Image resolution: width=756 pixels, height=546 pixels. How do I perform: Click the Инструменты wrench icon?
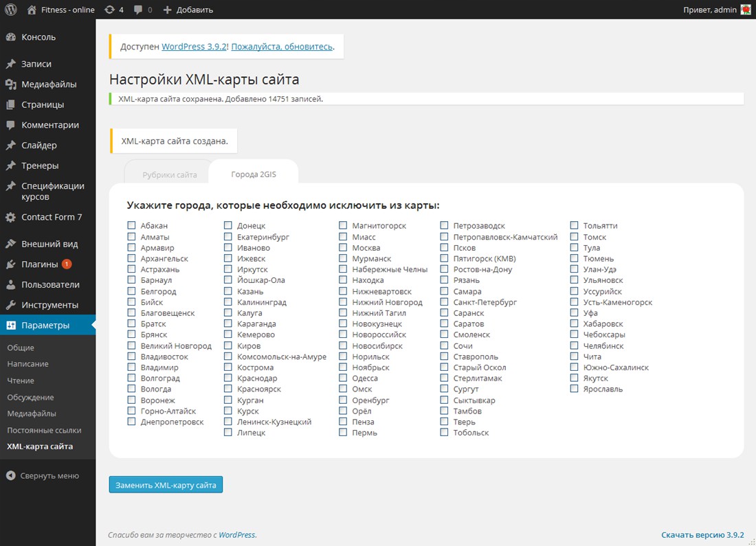pos(10,305)
